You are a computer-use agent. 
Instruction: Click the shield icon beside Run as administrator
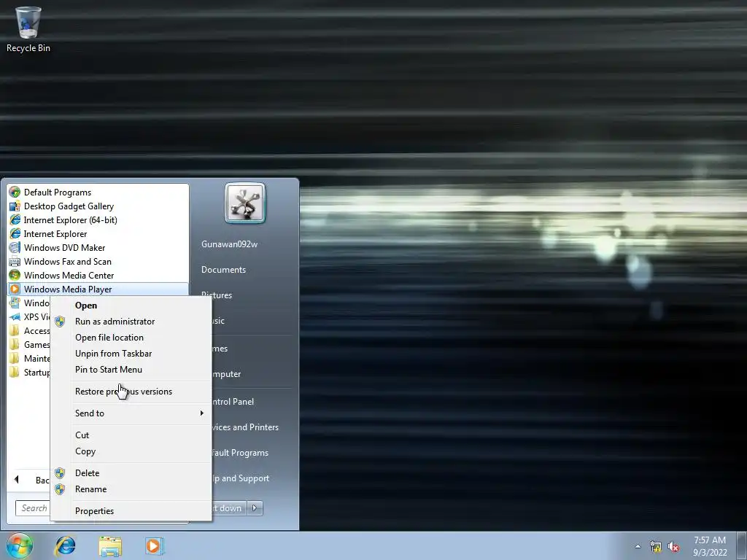point(60,322)
